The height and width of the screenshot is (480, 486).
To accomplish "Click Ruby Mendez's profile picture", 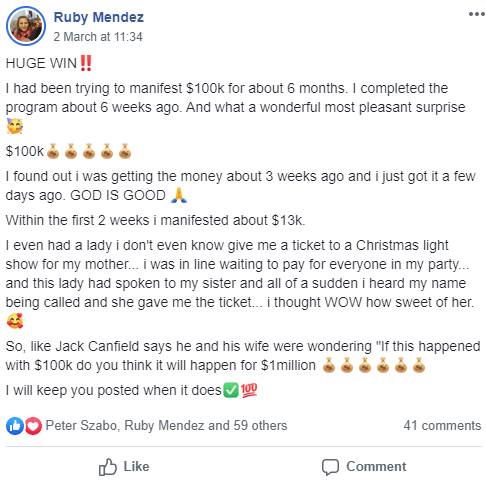I will 26,26.
